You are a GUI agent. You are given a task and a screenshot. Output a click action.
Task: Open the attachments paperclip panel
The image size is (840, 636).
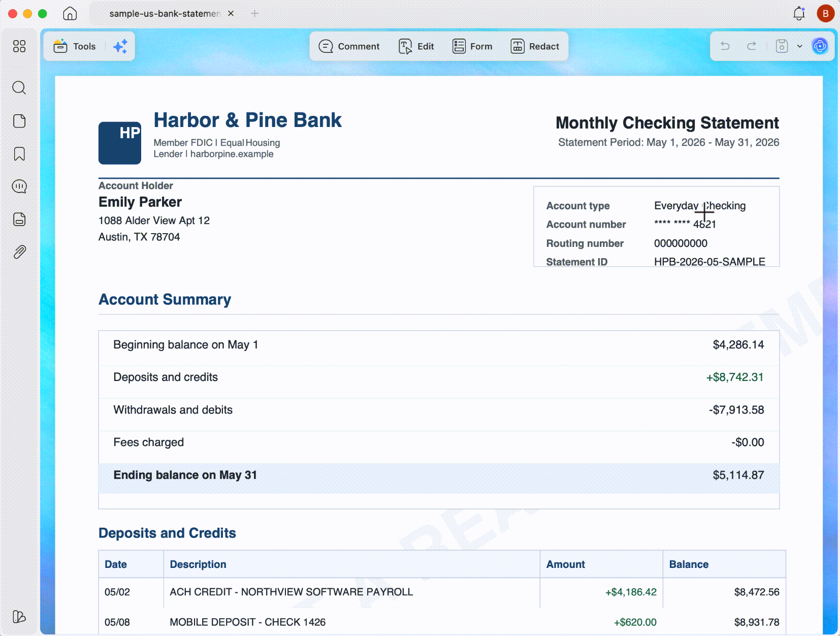[19, 252]
